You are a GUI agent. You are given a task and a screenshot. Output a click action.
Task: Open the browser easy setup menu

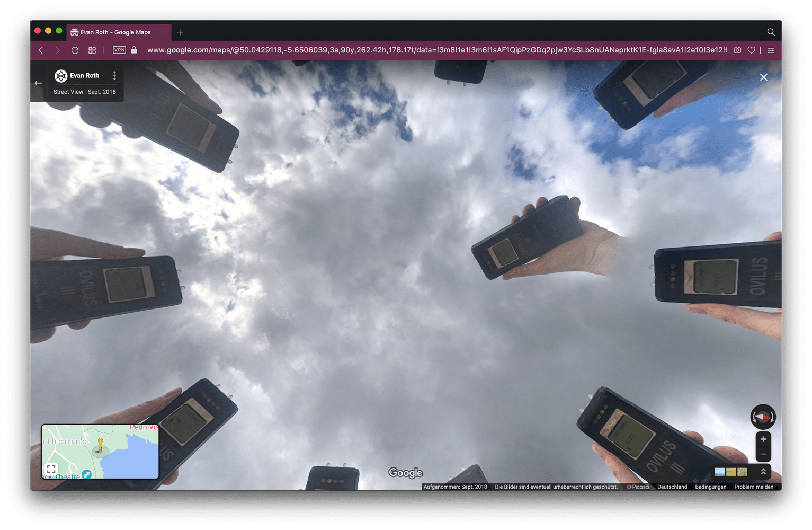tap(771, 50)
